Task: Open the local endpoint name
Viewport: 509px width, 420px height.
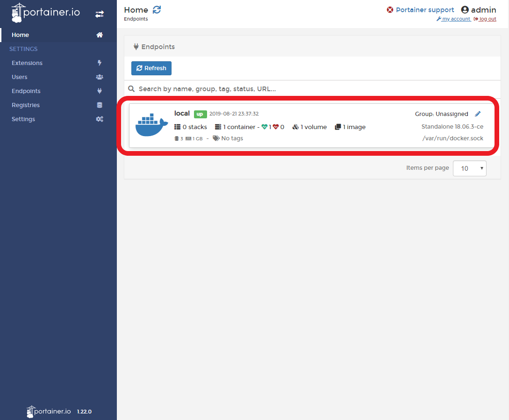Action: (182, 113)
